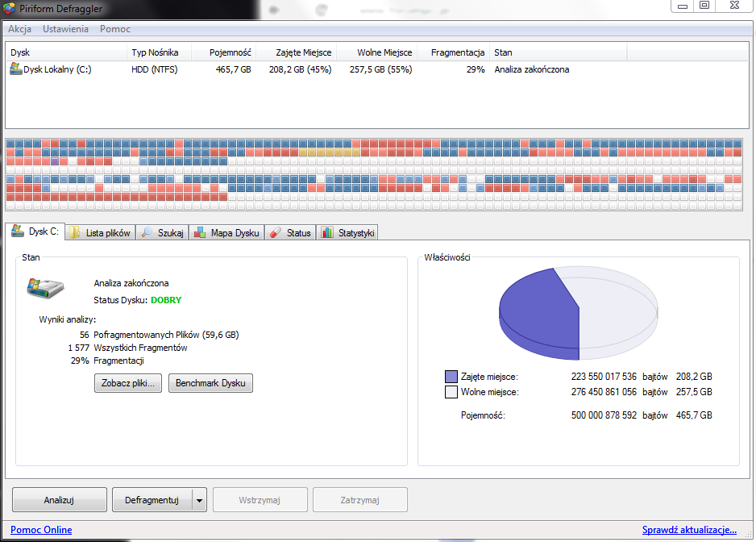Sort by the Fragmentacja column header

point(453,52)
